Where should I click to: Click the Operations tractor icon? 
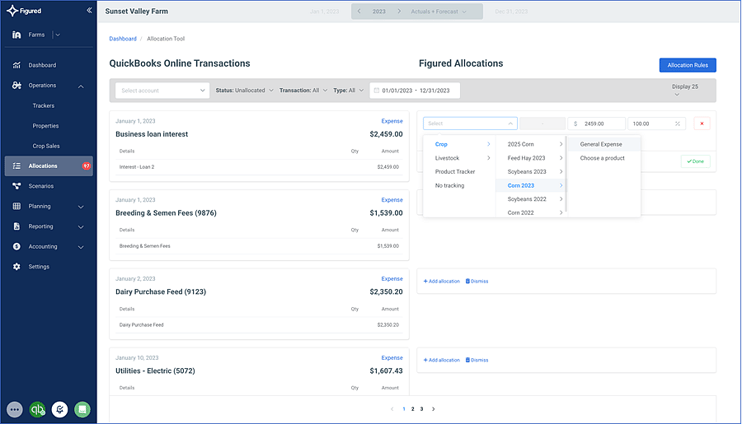(17, 86)
